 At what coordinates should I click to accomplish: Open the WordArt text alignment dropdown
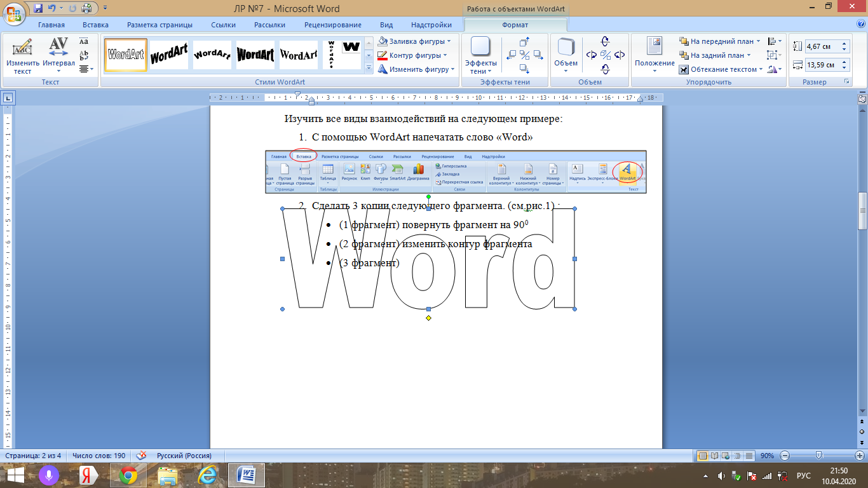(86, 69)
